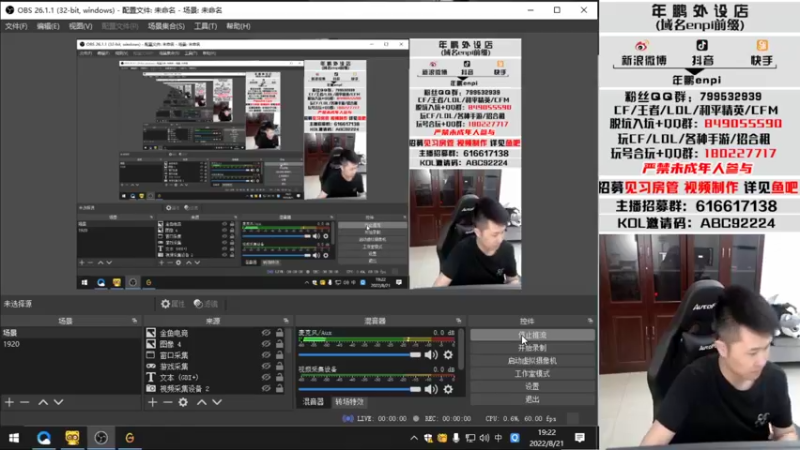Click the OBS preview canvas

[299, 164]
